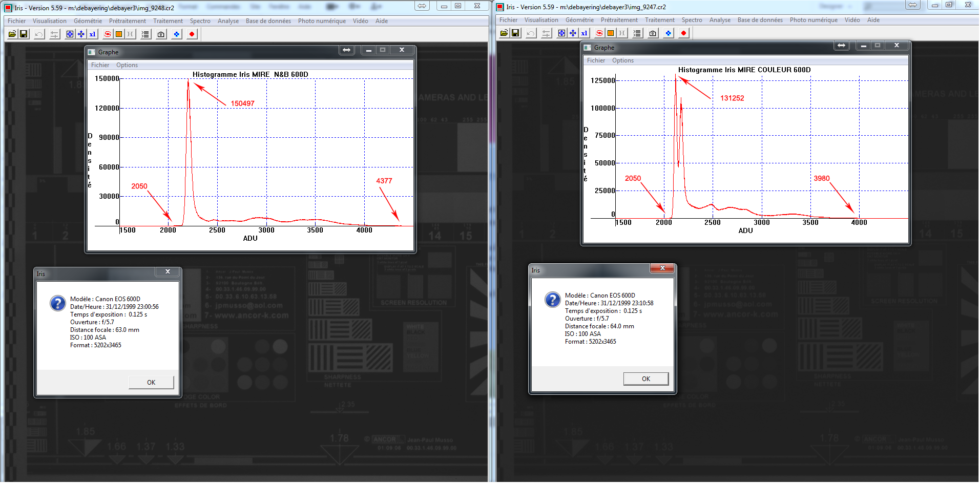Screen dimensions: 980x484
Task: Click the zoom-in target icon in left toolbar
Action: coord(70,34)
